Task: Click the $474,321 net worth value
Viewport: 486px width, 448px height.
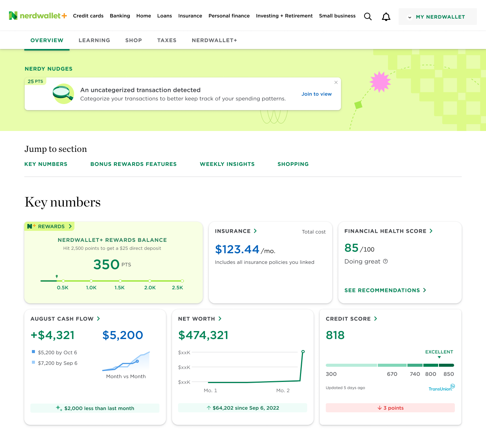Action: tap(204, 335)
